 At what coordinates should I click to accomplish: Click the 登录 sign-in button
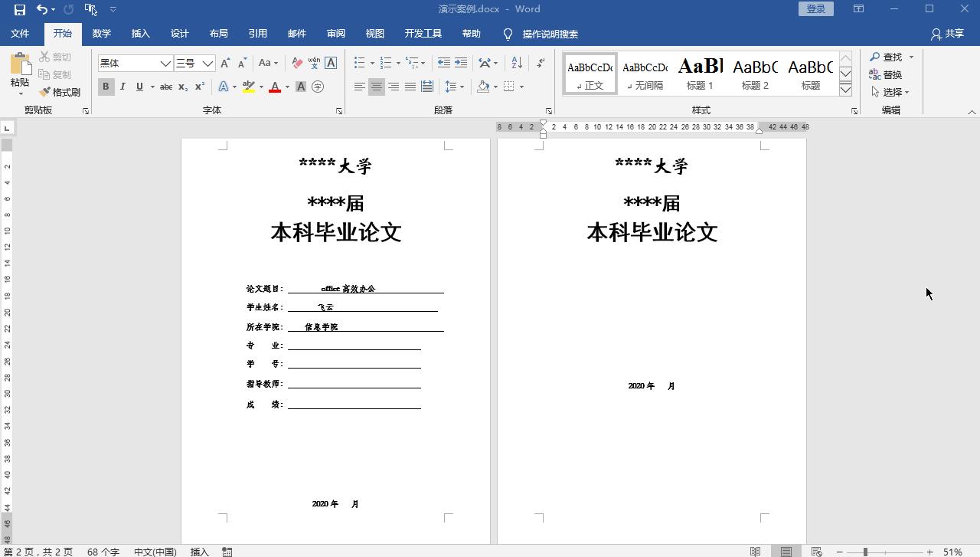(815, 7)
